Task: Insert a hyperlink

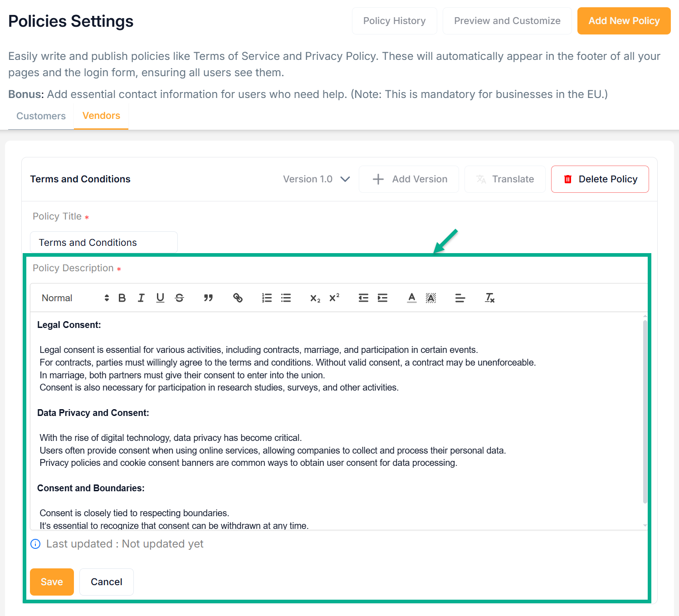Action: click(x=238, y=298)
